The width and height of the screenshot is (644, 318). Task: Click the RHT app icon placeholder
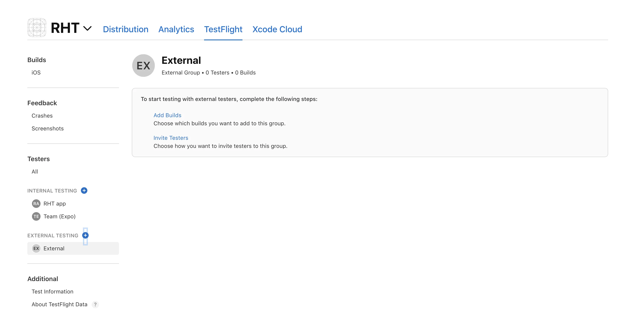[37, 28]
